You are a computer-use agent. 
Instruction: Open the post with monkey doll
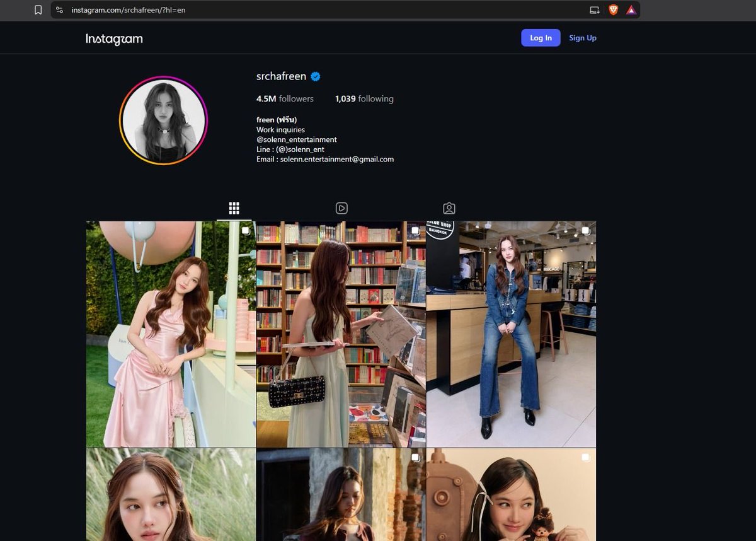(511, 494)
